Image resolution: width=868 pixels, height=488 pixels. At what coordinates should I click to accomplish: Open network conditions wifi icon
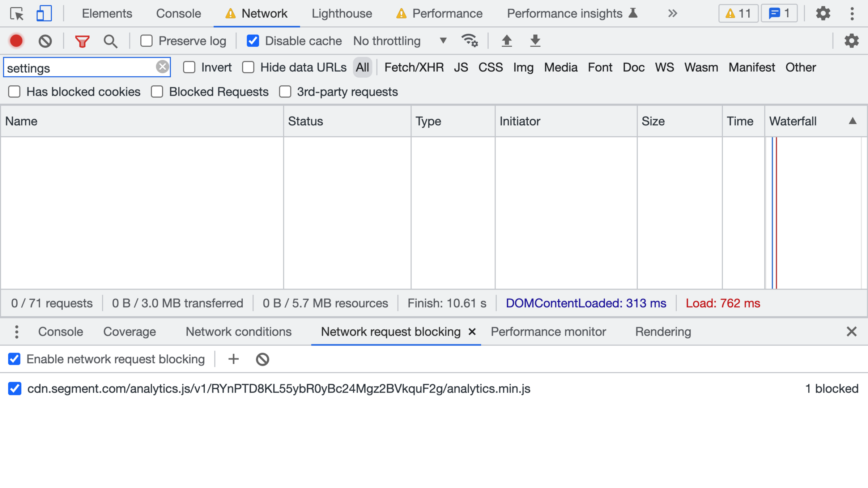[469, 41]
